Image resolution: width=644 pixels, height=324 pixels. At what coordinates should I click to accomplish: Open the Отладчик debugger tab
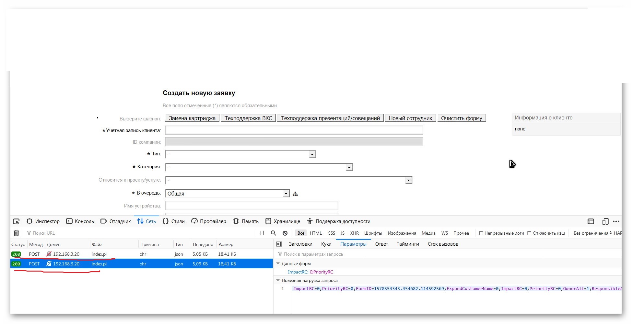click(x=116, y=221)
